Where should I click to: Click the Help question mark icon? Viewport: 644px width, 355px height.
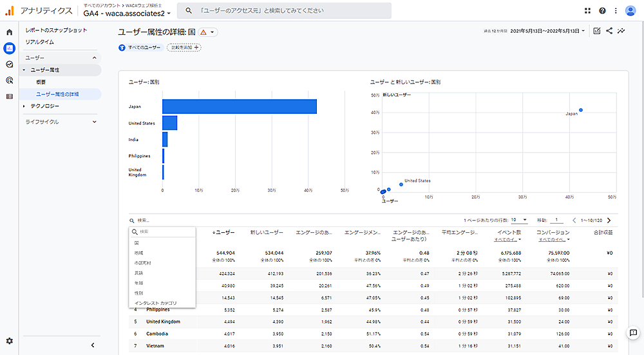click(x=602, y=11)
